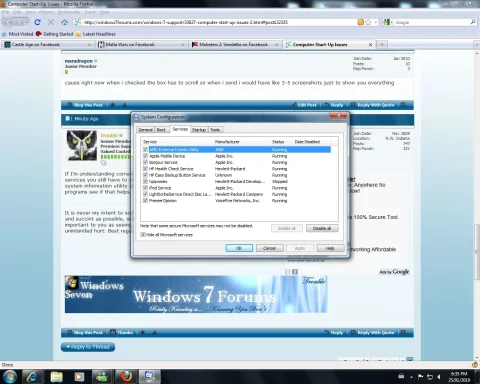This screenshot has width=480, height=384.
Task: Click the volume speaker tray icon
Action: pyautogui.click(x=439, y=377)
